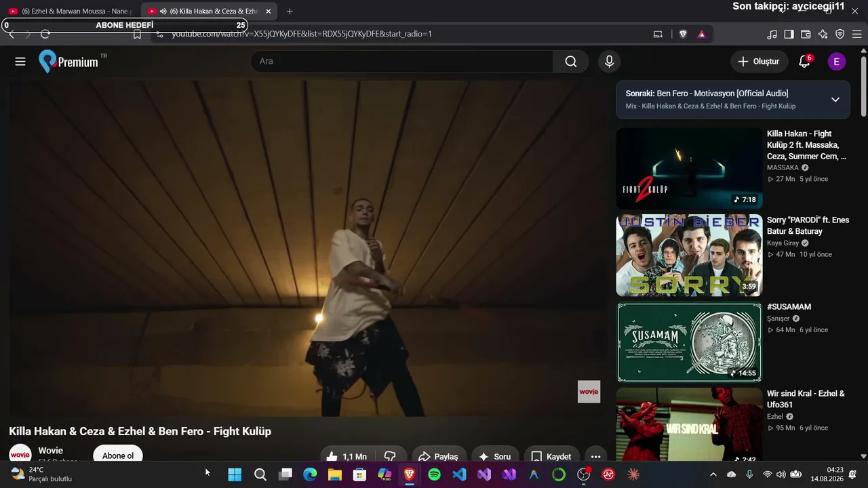Switch to the Ezhel & Marwan Moussa tab

pyautogui.click(x=71, y=12)
